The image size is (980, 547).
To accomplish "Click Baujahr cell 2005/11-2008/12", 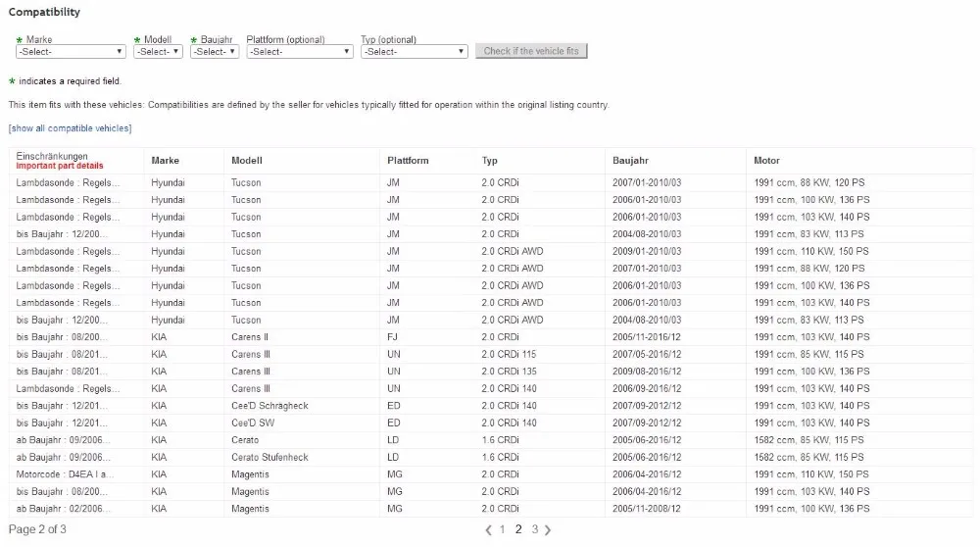I will 646,509.
